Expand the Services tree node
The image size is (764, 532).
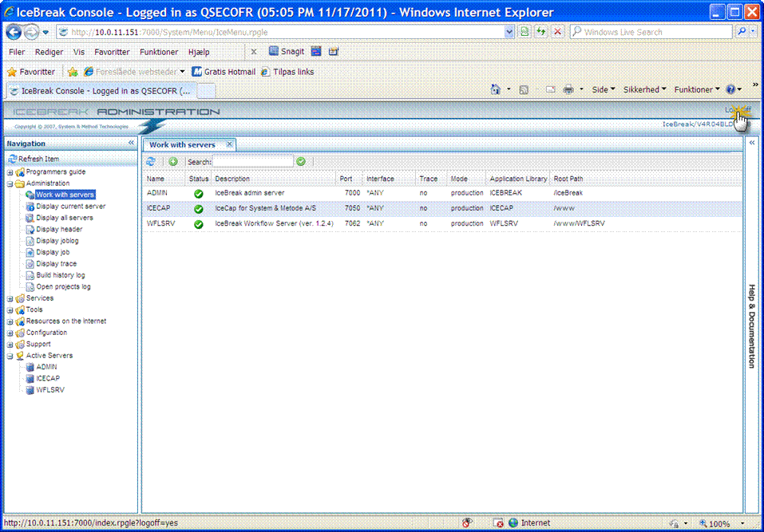(x=10, y=298)
